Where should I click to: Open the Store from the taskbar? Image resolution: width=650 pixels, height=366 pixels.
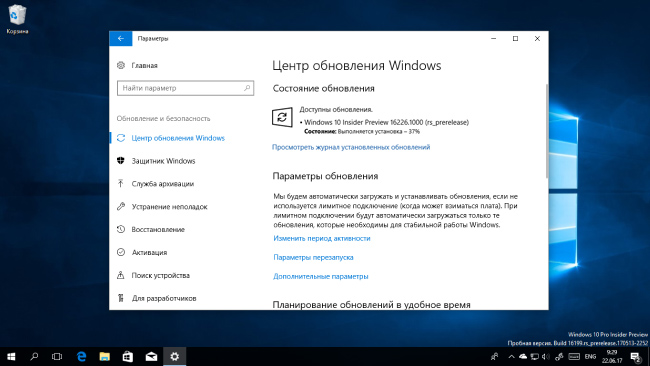click(x=128, y=356)
